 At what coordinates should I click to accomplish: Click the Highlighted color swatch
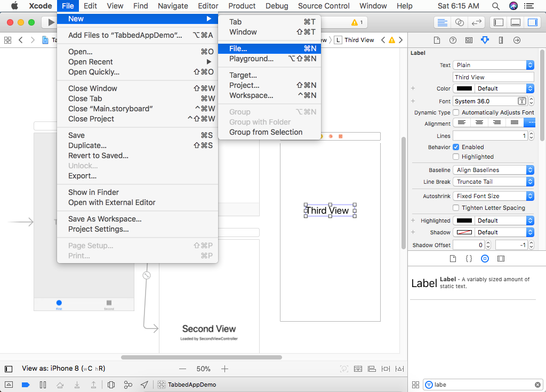[464, 220]
